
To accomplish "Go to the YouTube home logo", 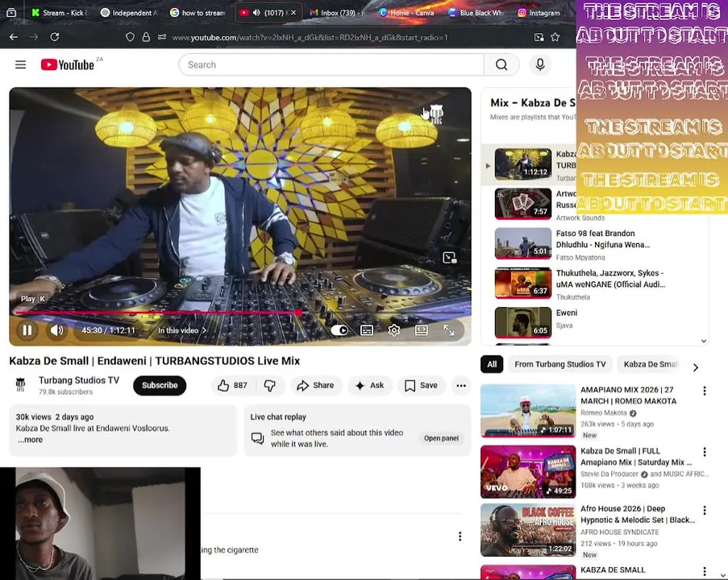I will [x=68, y=64].
